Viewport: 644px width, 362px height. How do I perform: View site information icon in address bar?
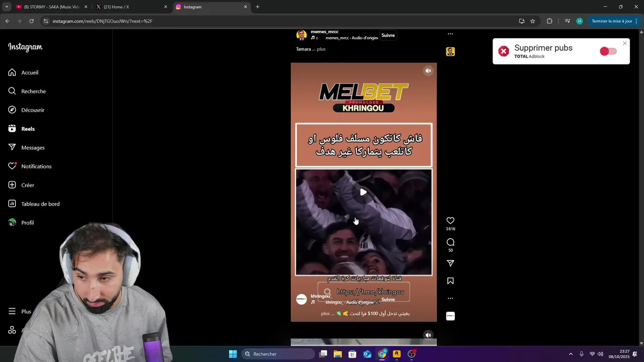pos(46,21)
